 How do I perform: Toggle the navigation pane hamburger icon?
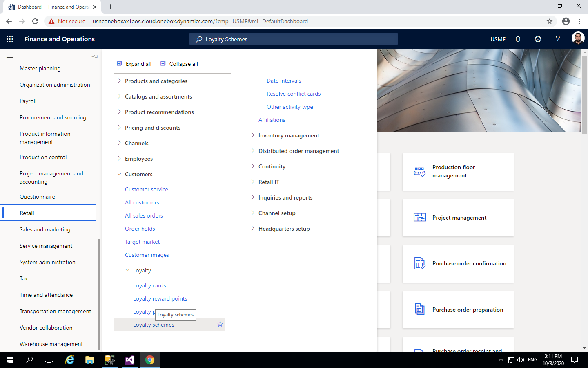(x=10, y=58)
